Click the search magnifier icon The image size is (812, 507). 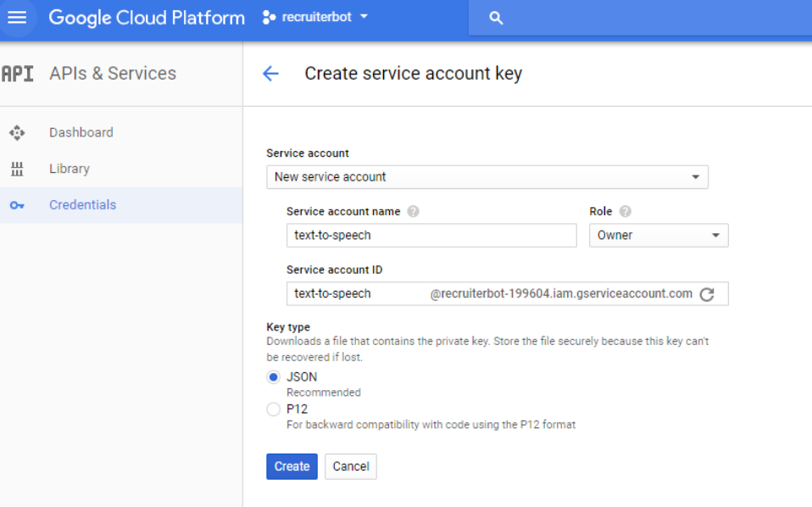pyautogui.click(x=496, y=18)
